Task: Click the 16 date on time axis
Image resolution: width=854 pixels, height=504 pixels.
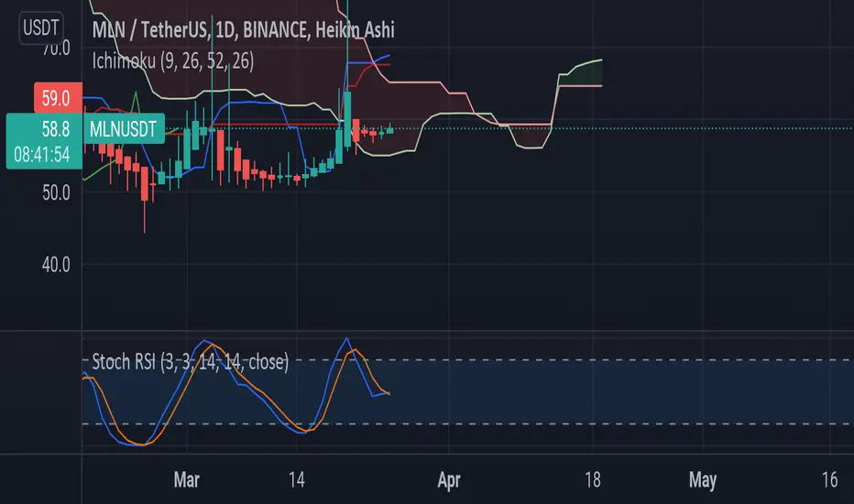Action: pos(829,480)
